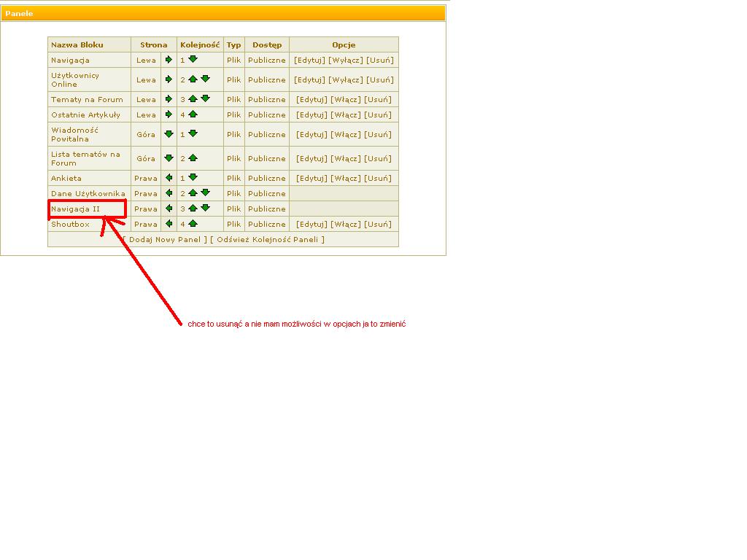Move Shoutbox panel up in order
747x560 pixels.
pyautogui.click(x=193, y=224)
